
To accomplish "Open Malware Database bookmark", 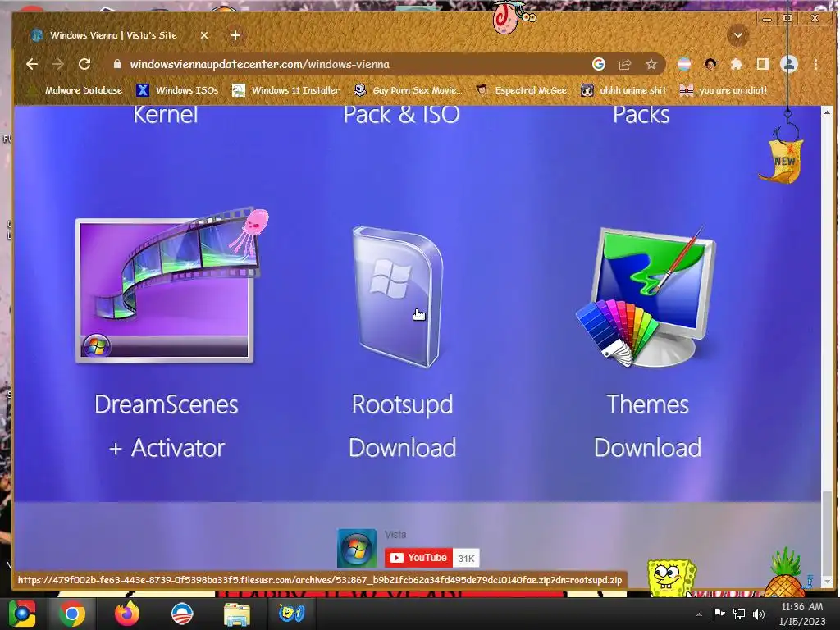I will click(76, 90).
